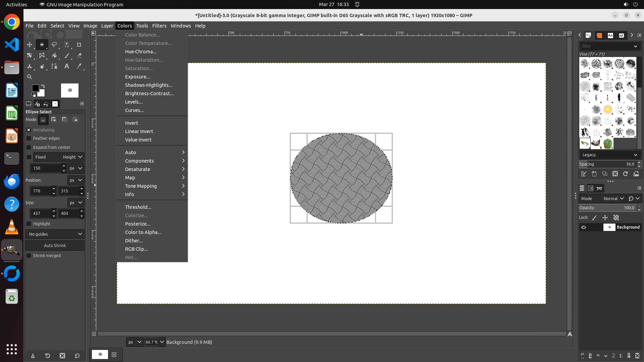
Task: Swap foreground and background colors
Action: [43, 86]
